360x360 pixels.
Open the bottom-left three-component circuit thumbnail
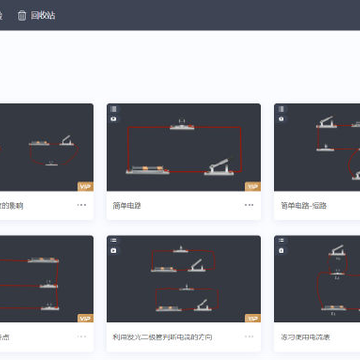click(x=47, y=279)
